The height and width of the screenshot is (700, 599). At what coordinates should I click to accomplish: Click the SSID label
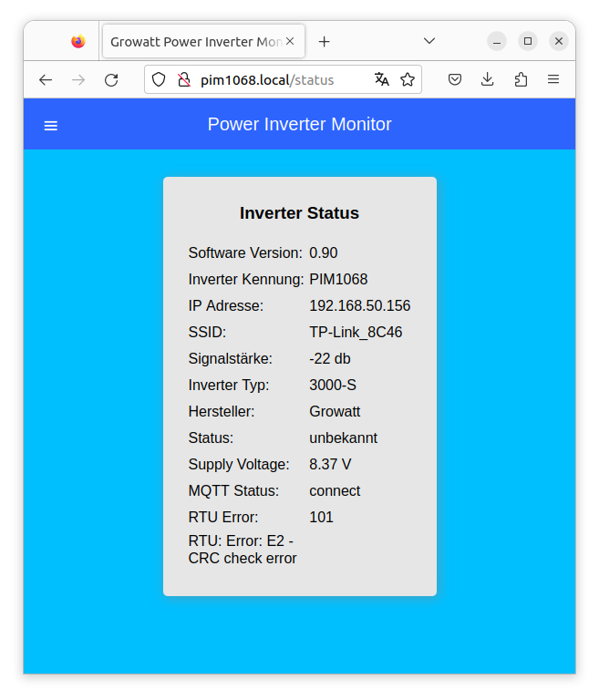[x=207, y=332]
